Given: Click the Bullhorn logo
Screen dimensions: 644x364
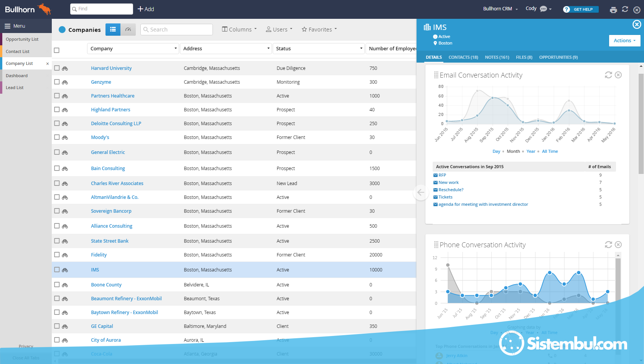Looking at the screenshot, I should click(28, 9).
